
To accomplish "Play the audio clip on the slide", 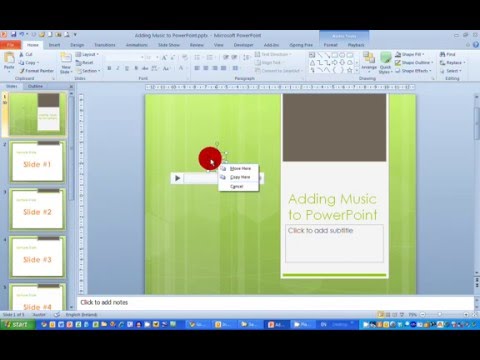I will click(177, 178).
